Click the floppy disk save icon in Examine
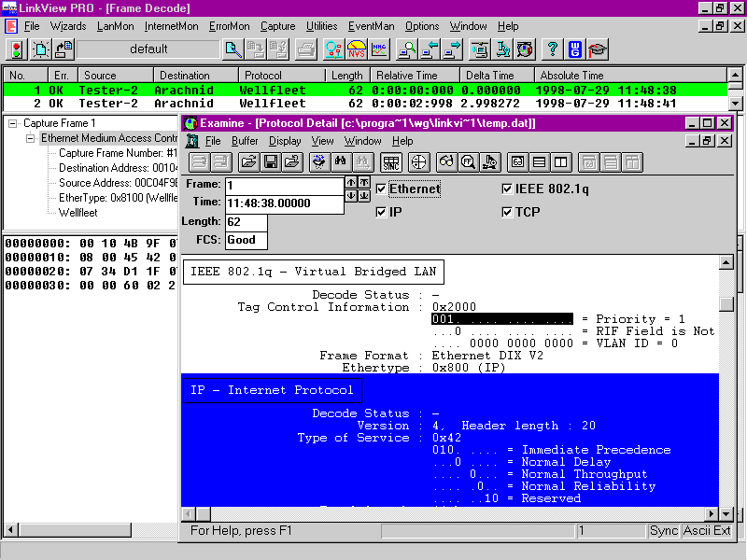 [x=271, y=162]
